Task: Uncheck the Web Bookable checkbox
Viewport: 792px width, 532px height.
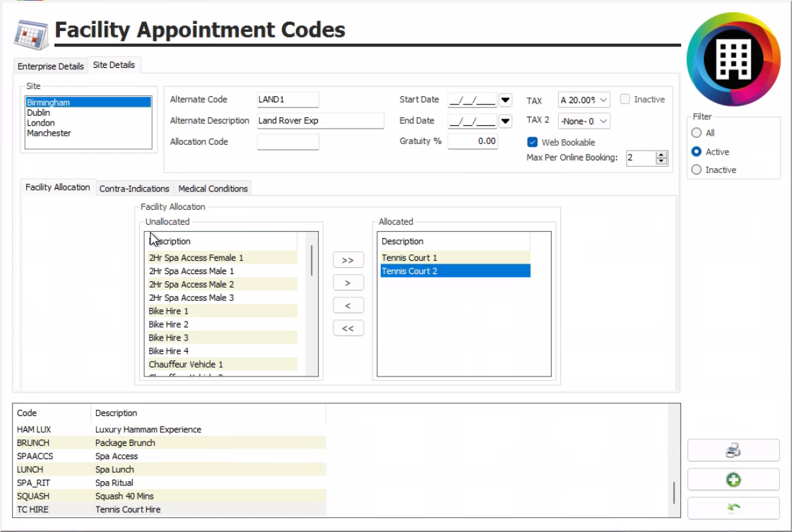Action: tap(533, 142)
